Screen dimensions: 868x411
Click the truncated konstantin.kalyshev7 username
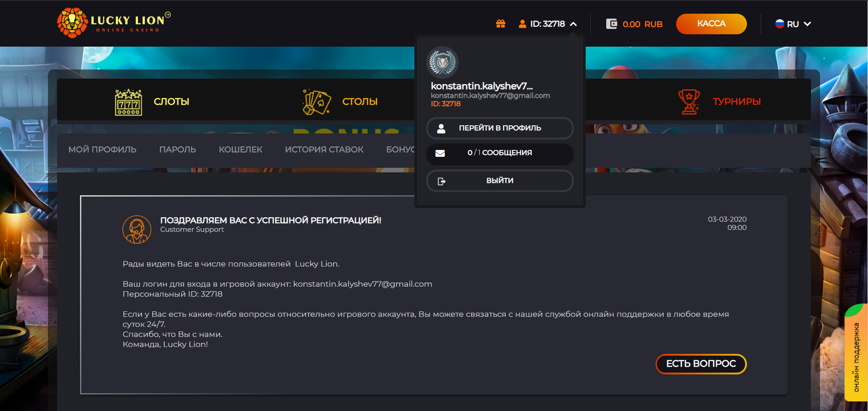pos(482,86)
